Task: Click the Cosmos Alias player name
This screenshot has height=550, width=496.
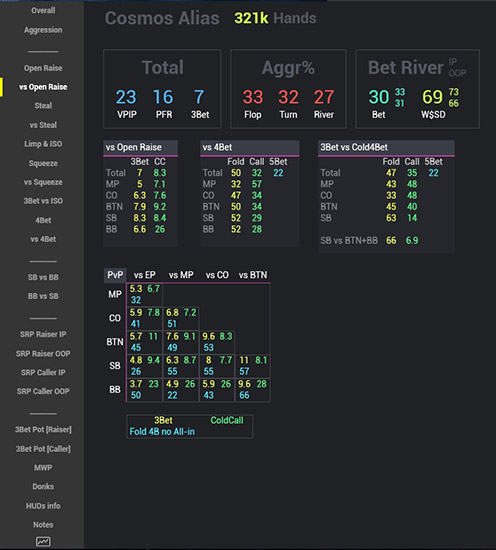Action: (x=162, y=18)
